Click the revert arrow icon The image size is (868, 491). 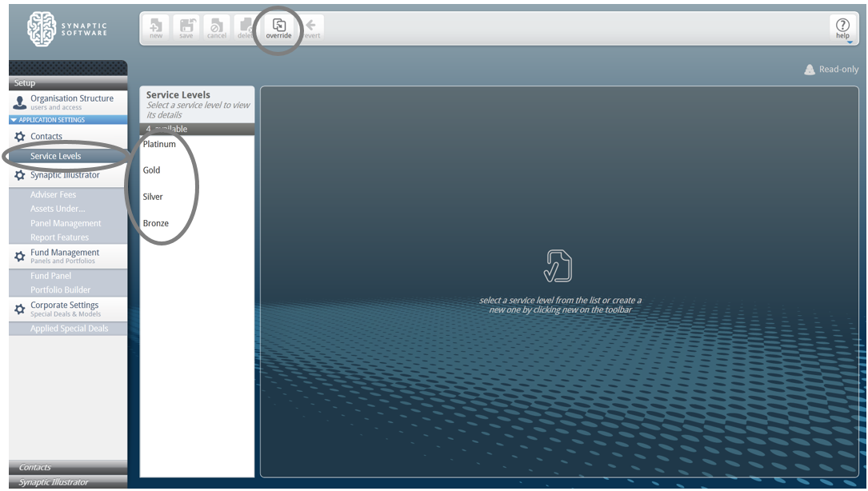311,25
